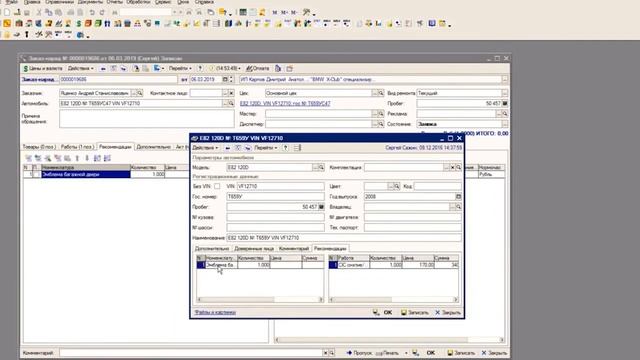Click the E82 120D VIN VF12710 hyperlink in order
The image size is (640, 360).
pyautogui.click(x=285, y=104)
